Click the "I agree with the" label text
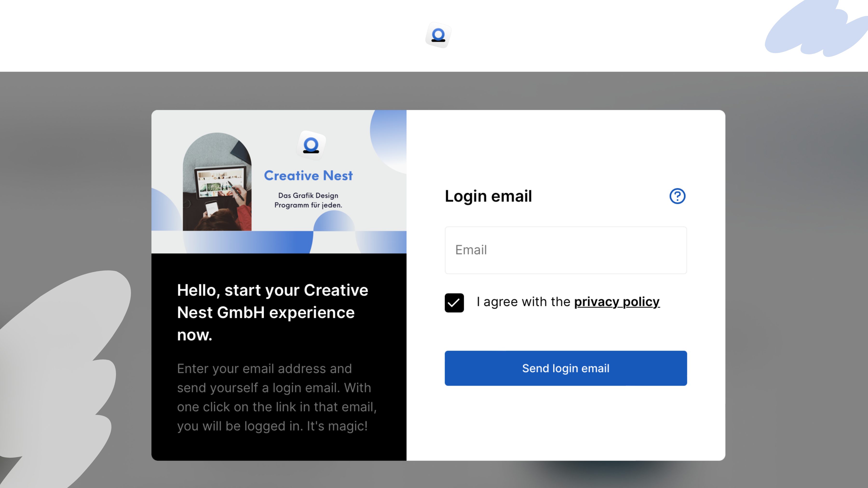The width and height of the screenshot is (868, 488). (523, 302)
